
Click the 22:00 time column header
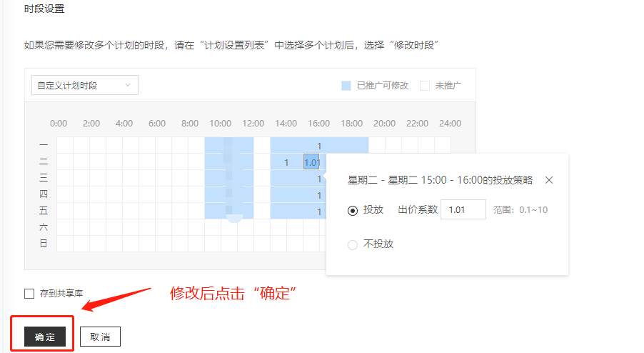[x=417, y=124]
